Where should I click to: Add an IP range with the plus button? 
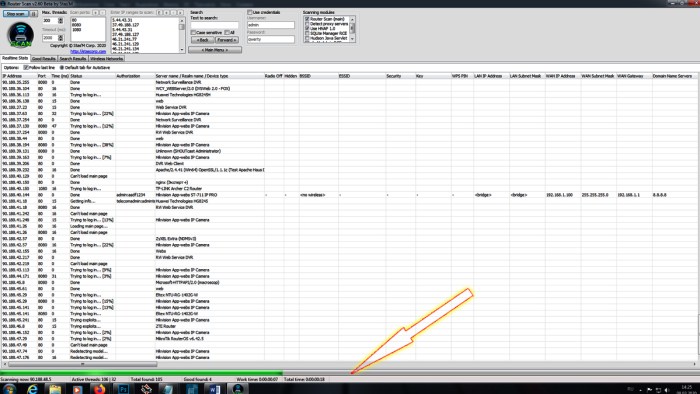click(167, 12)
